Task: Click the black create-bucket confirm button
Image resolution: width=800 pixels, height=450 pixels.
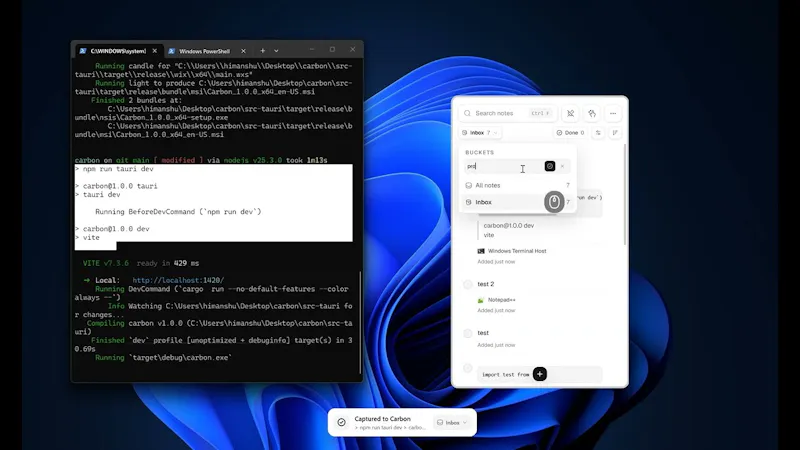Action: click(x=549, y=166)
